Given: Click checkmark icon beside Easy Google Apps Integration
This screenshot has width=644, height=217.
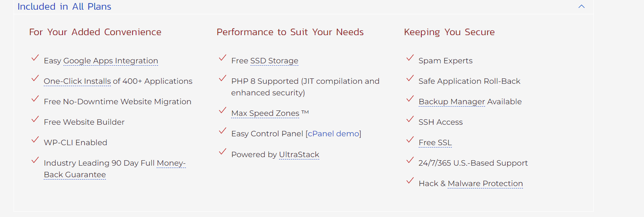Looking at the screenshot, I should pyautogui.click(x=35, y=58).
